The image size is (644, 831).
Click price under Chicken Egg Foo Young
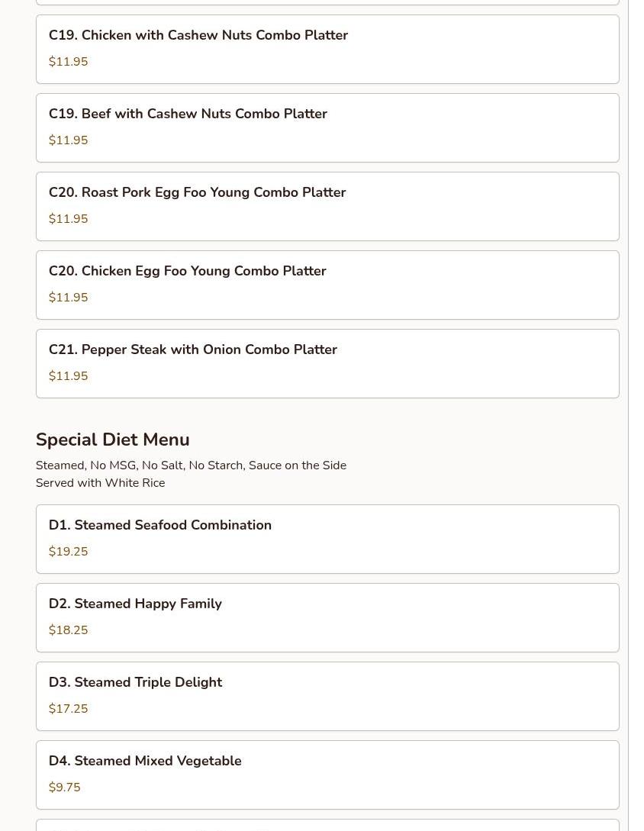[68, 298]
